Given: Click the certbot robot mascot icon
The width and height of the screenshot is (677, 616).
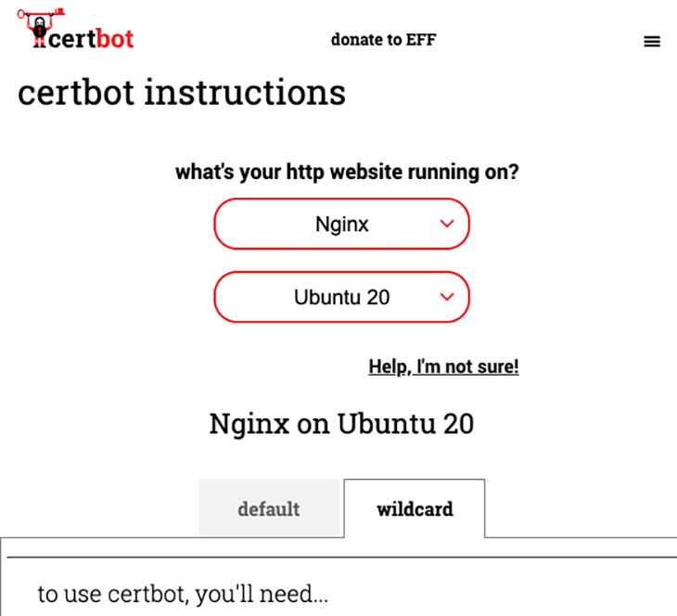Looking at the screenshot, I should pyautogui.click(x=39, y=32).
